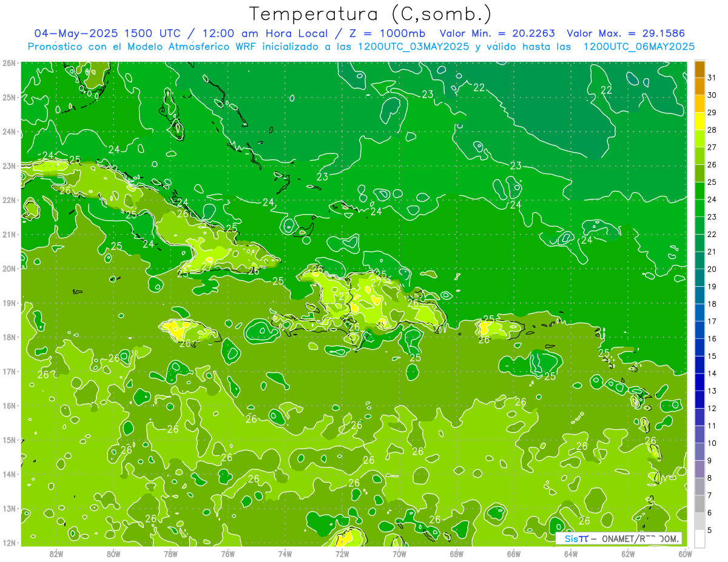Click the title "Temperatura (C,somb.)"
Screen dimensions: 728x562
coord(369,14)
